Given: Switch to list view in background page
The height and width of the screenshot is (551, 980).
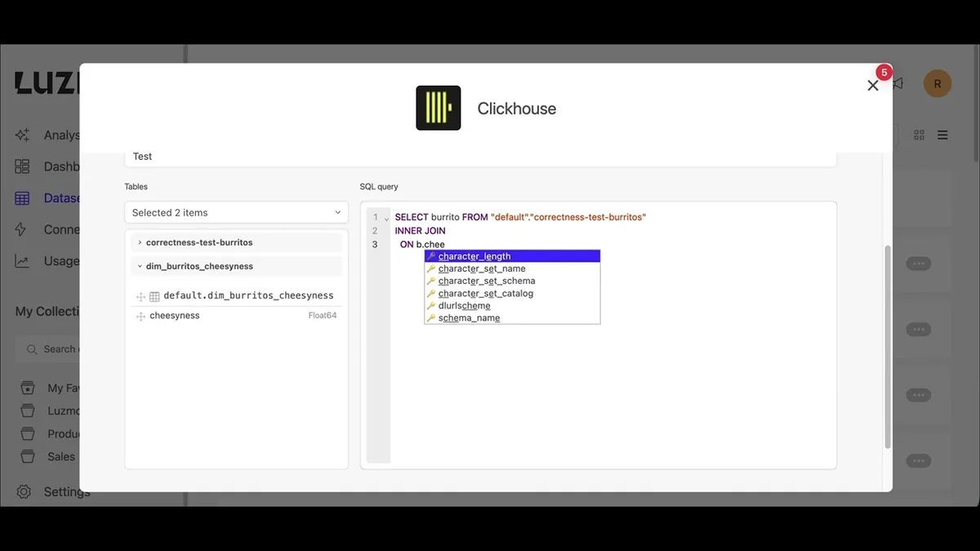Looking at the screenshot, I should coord(942,135).
